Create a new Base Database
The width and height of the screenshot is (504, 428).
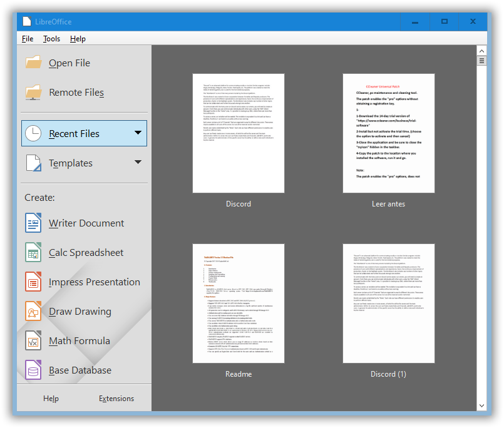(x=80, y=370)
